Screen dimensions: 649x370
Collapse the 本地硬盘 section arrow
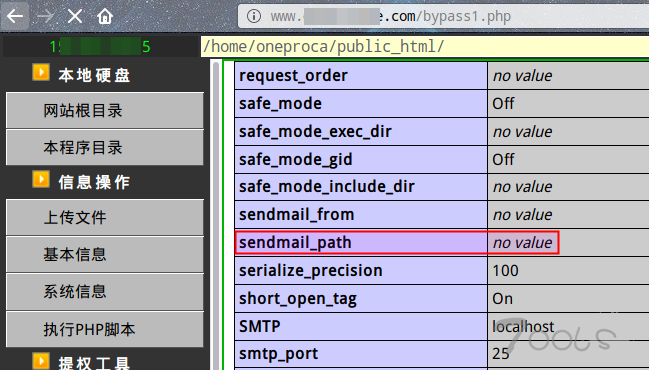click(x=41, y=72)
